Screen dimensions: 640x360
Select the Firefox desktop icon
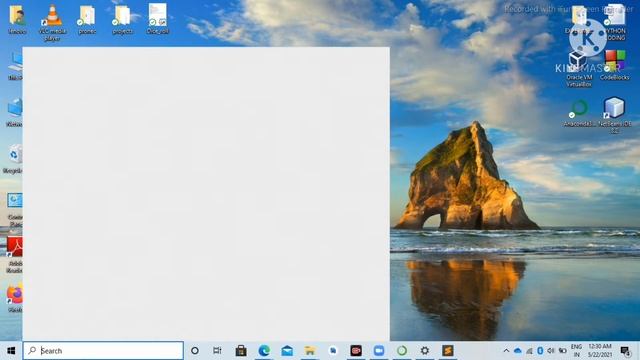[x=15, y=298]
